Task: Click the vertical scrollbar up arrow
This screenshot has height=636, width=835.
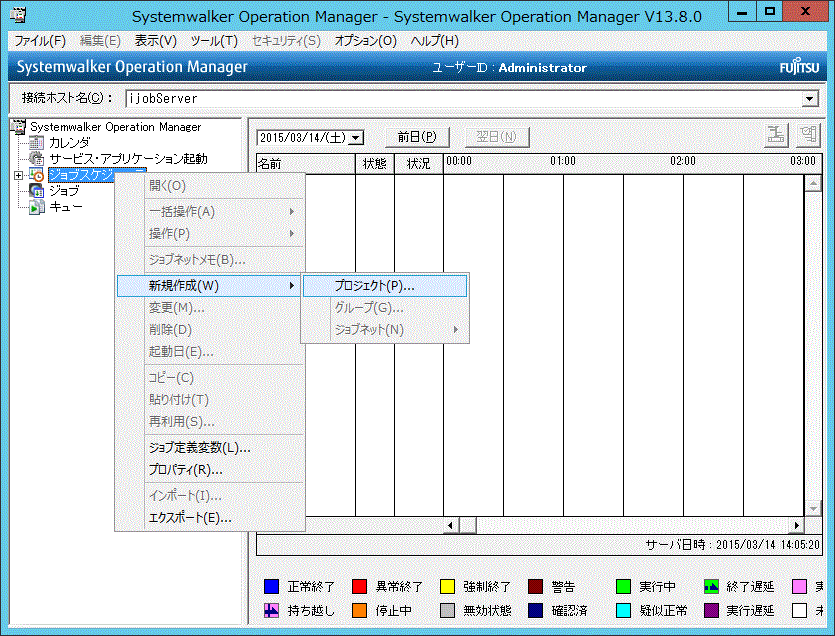Action: point(813,184)
